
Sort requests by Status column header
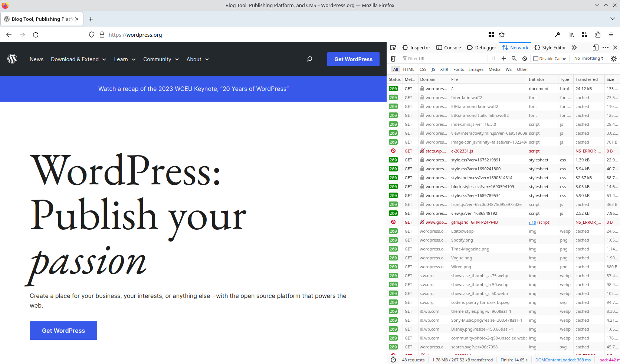395,79
